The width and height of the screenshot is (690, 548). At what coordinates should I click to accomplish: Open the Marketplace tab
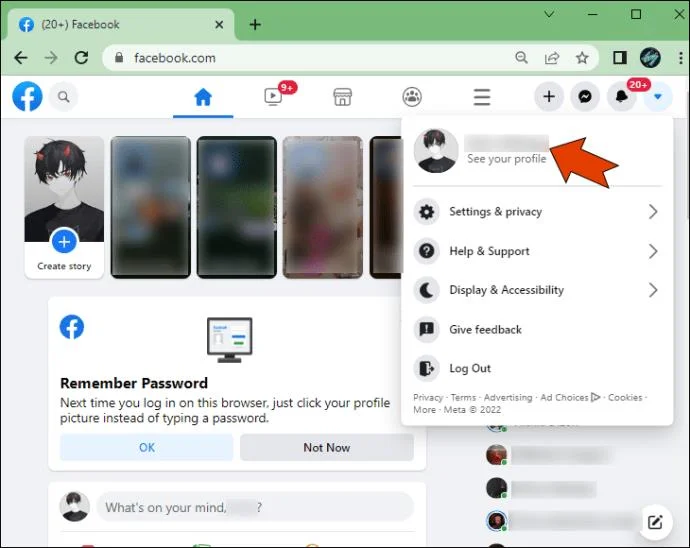point(342,97)
